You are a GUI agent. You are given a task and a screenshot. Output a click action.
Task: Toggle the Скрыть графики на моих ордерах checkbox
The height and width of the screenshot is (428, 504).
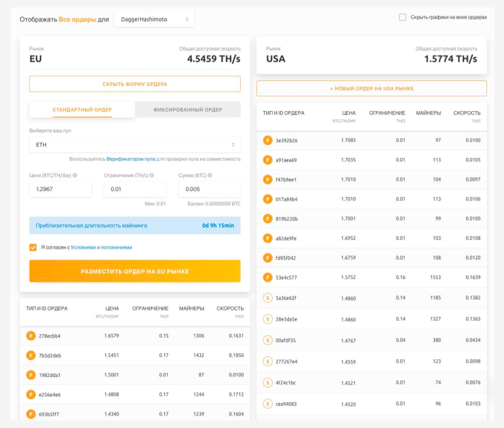click(402, 17)
